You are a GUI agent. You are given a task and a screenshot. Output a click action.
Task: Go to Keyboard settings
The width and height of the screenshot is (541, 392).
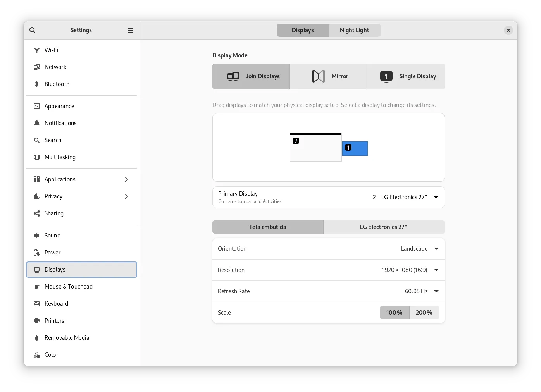[x=57, y=304]
